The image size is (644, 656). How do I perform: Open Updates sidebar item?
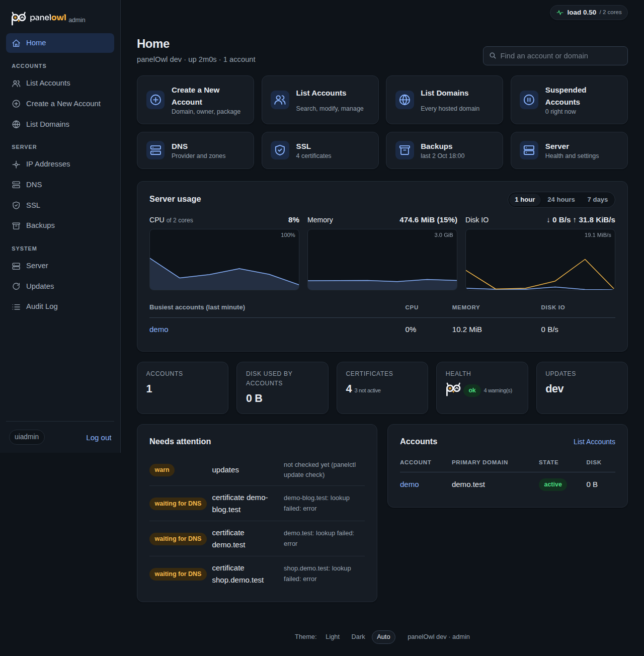point(60,286)
